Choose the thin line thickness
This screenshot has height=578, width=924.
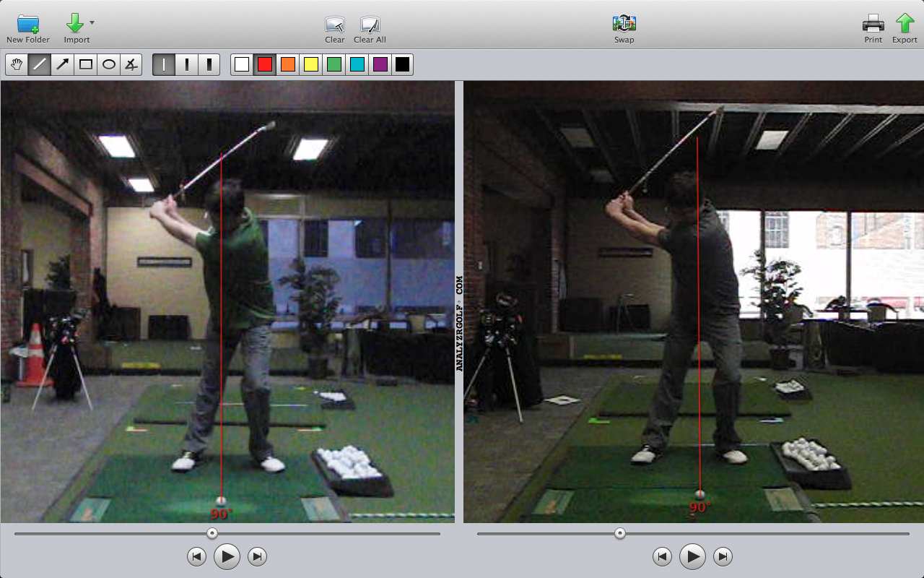click(x=164, y=65)
